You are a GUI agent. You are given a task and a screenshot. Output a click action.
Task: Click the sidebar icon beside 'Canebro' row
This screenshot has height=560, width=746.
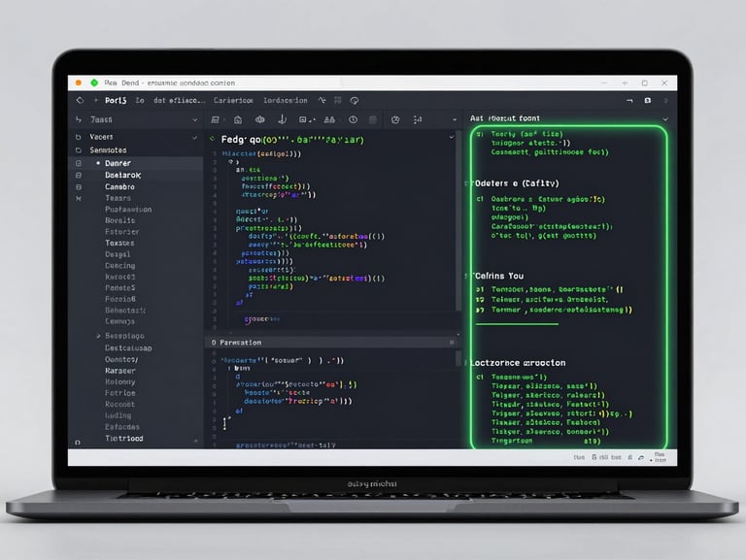pyautogui.click(x=79, y=186)
